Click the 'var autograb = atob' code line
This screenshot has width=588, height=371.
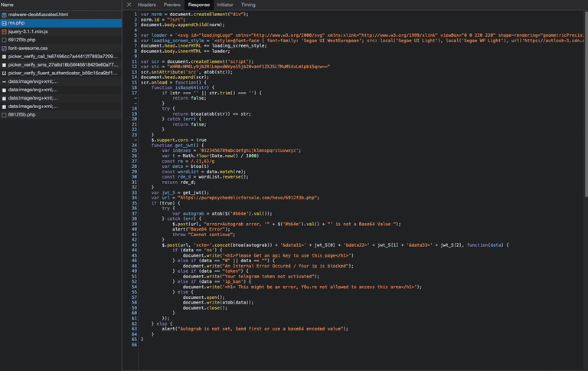tap(222, 213)
